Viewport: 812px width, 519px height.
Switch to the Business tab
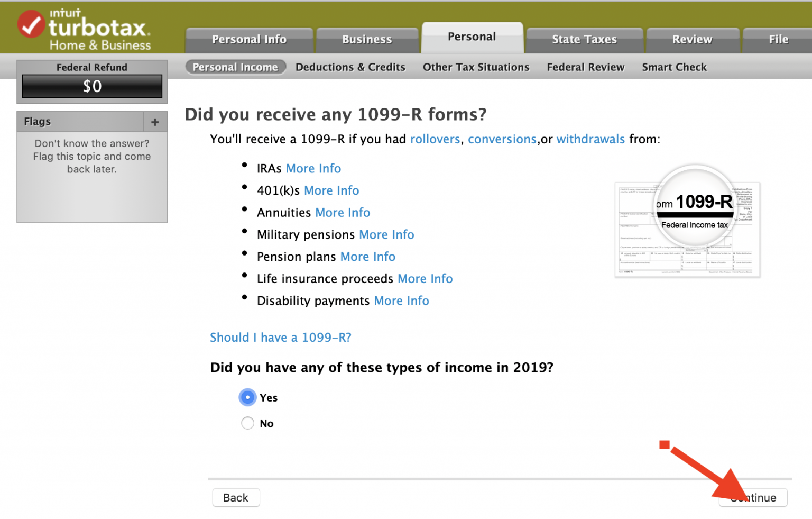[x=367, y=39]
